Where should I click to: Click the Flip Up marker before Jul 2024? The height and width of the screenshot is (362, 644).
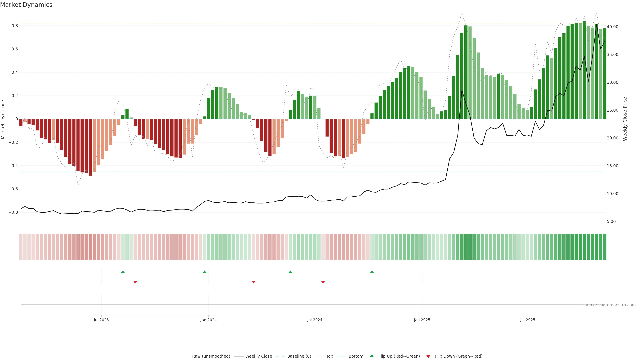(290, 272)
